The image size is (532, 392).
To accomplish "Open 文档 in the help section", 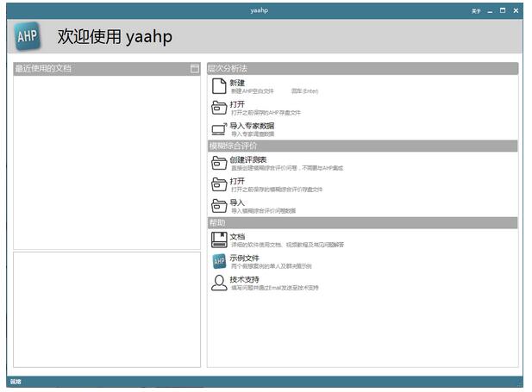I will pos(237,236).
